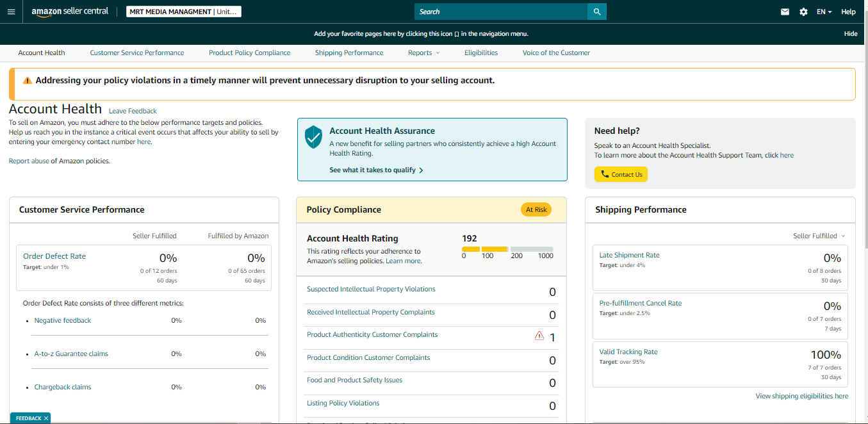Viewport: 868px width, 424px height.
Task: Open the Eligibilities tab
Action: coord(481,53)
